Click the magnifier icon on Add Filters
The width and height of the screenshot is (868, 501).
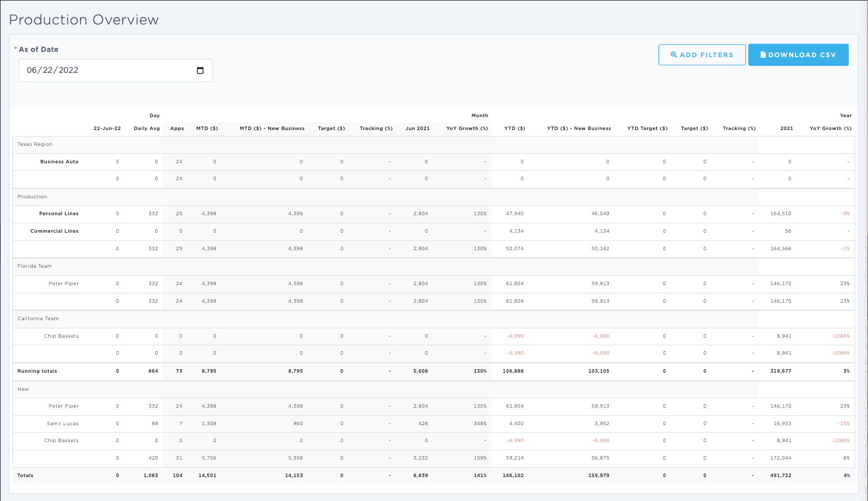click(x=674, y=55)
